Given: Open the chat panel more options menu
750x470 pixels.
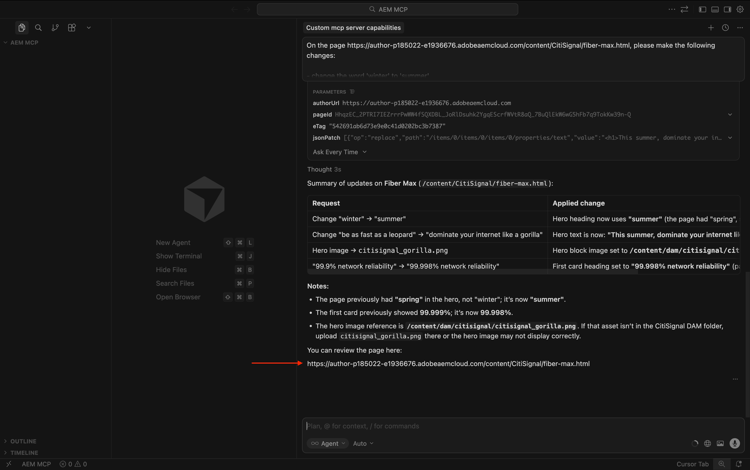Looking at the screenshot, I should click(740, 28).
